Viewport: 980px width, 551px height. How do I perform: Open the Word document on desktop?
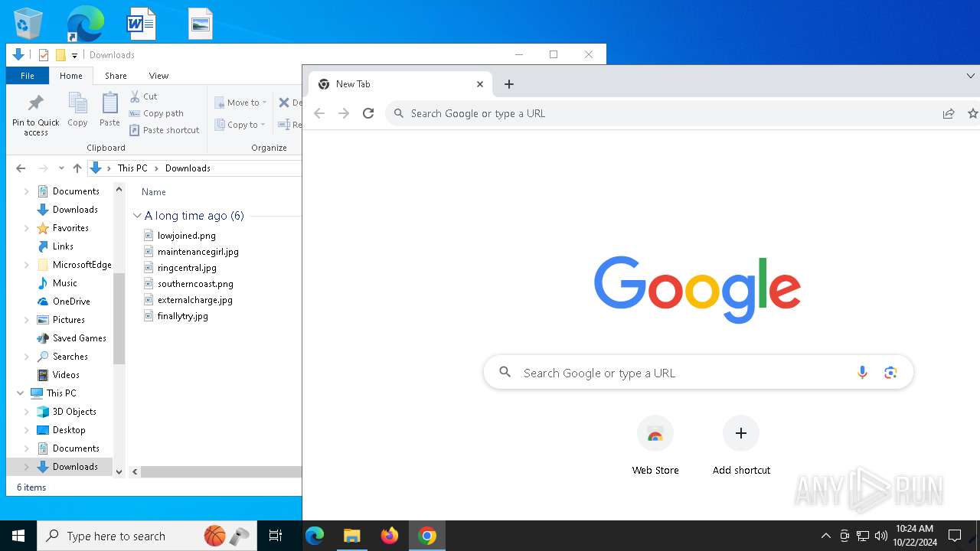tap(141, 23)
